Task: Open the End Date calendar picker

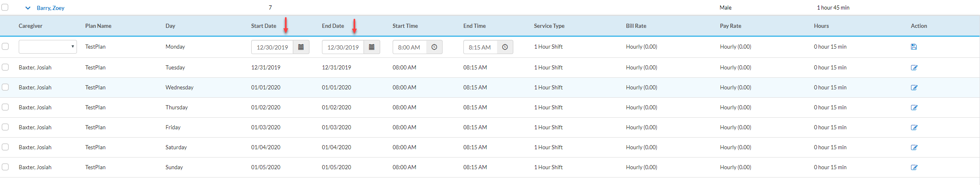Action: 371,47
